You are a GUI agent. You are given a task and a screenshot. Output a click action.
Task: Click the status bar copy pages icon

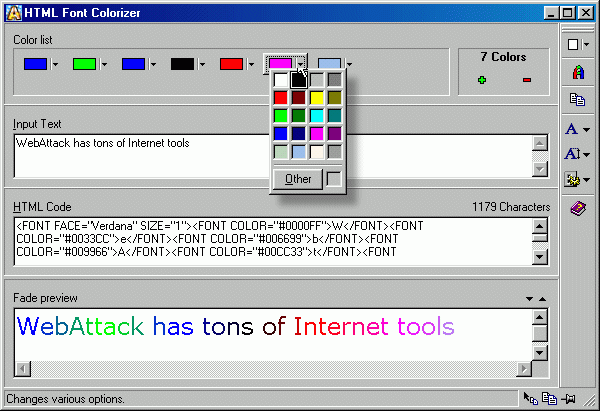pyautogui.click(x=549, y=398)
